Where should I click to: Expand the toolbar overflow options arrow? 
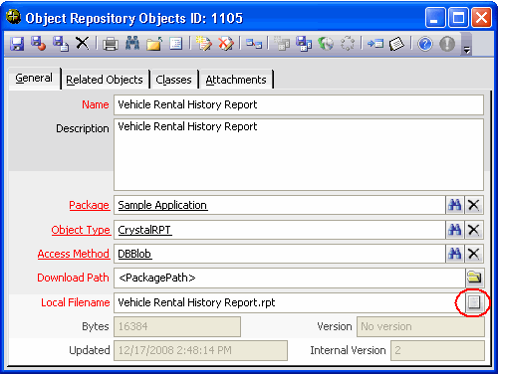point(467,50)
